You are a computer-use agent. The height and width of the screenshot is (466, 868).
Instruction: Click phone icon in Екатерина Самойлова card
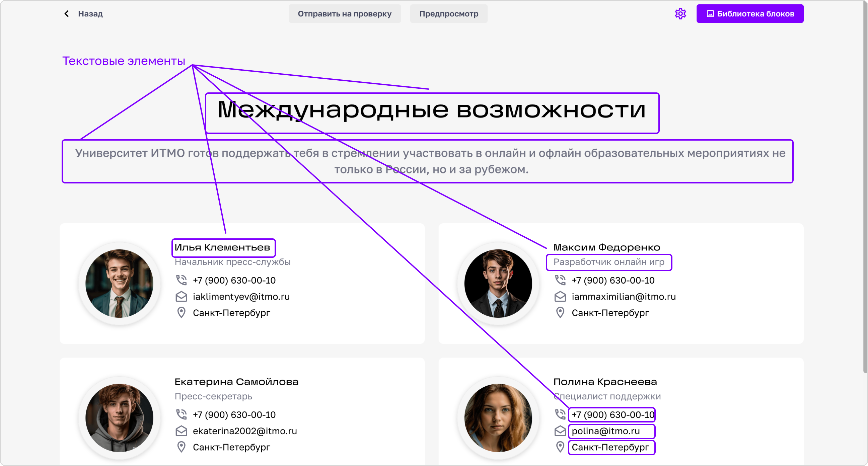(181, 414)
